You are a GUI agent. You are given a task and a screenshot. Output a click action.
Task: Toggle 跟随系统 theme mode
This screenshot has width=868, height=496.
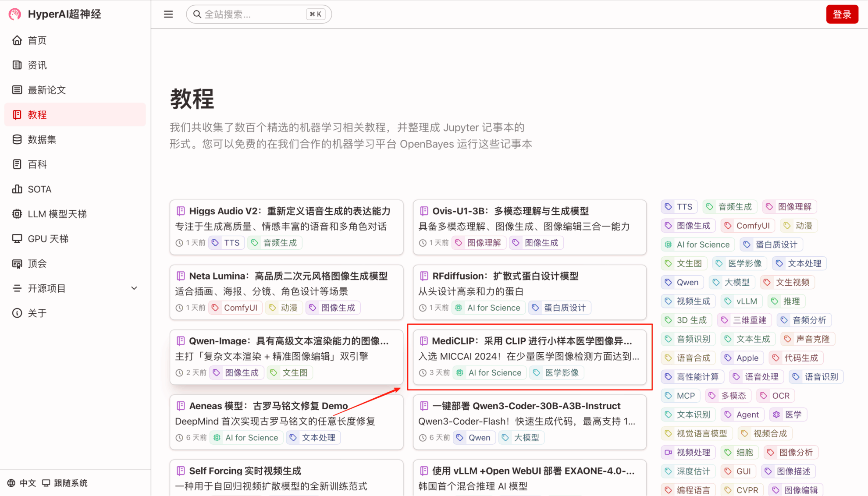(x=65, y=483)
